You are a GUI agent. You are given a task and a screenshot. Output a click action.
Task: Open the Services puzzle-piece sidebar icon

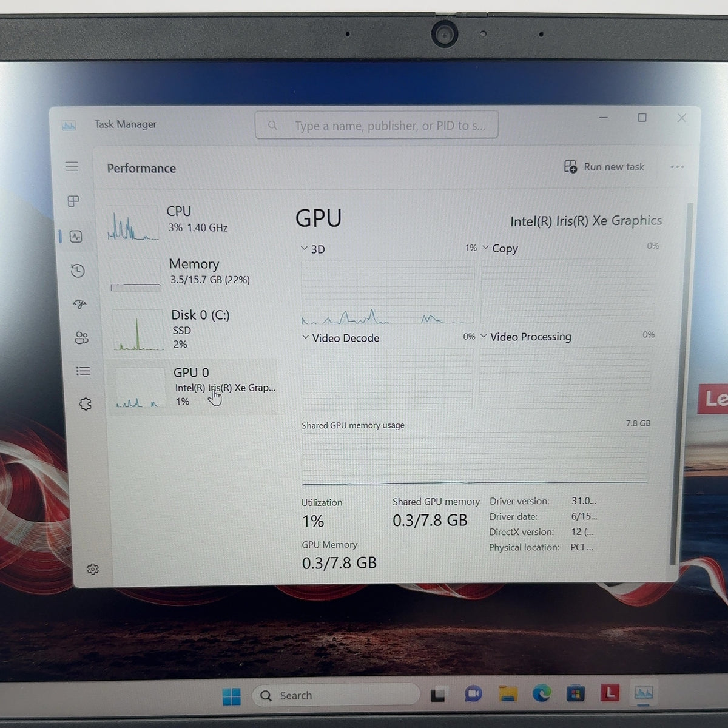(x=86, y=404)
